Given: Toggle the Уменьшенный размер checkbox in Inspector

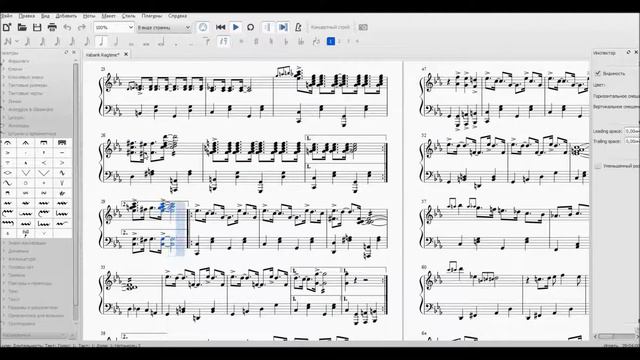Looking at the screenshot, I should [x=598, y=166].
